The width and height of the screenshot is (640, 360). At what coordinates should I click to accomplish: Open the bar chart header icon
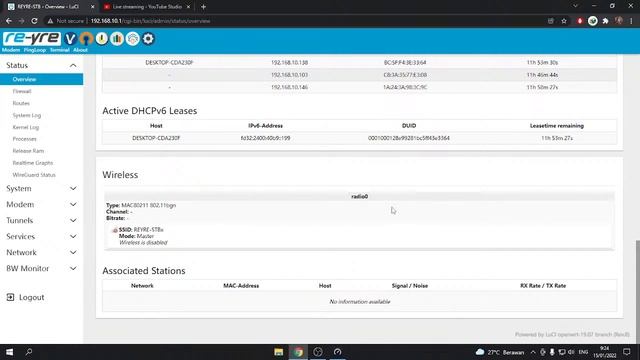(x=117, y=39)
